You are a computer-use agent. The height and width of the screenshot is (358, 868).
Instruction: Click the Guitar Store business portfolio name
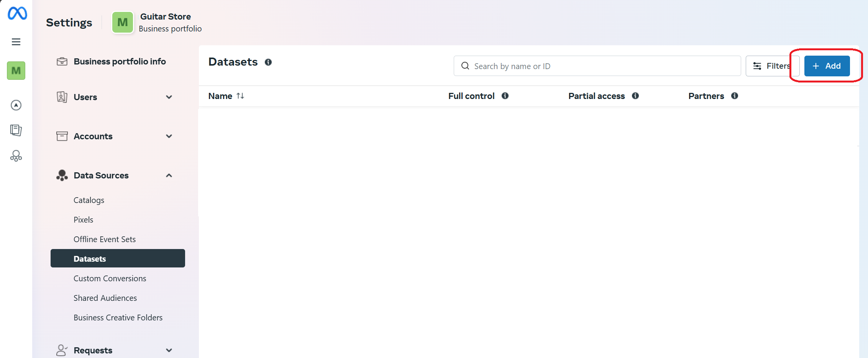pos(166,16)
